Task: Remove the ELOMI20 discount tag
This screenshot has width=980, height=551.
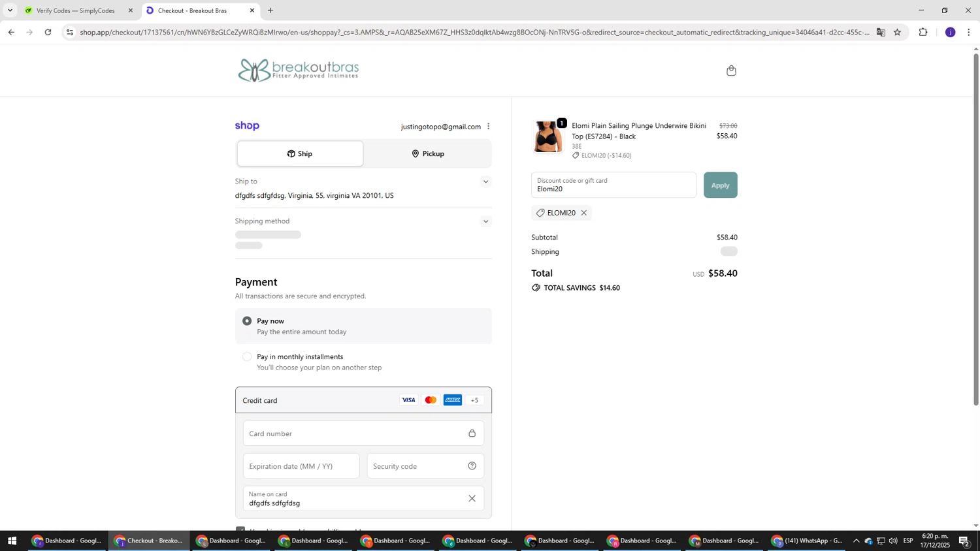Action: [584, 213]
